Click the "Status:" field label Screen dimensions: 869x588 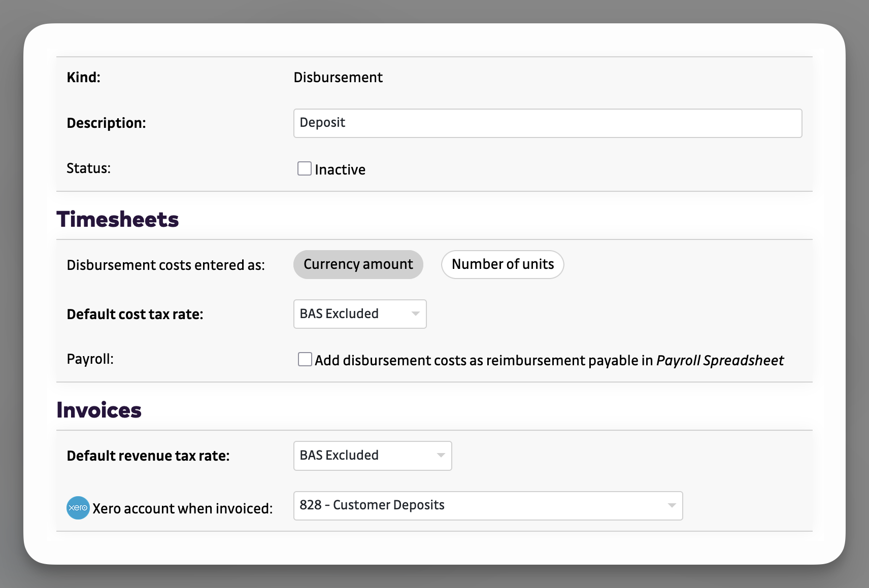(x=88, y=168)
